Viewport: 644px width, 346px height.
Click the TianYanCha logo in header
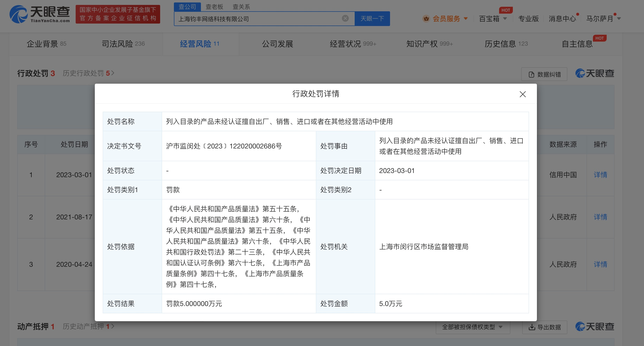(x=40, y=14)
